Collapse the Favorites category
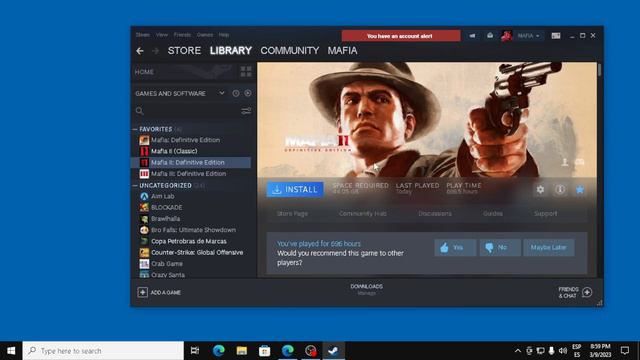 pyautogui.click(x=135, y=129)
